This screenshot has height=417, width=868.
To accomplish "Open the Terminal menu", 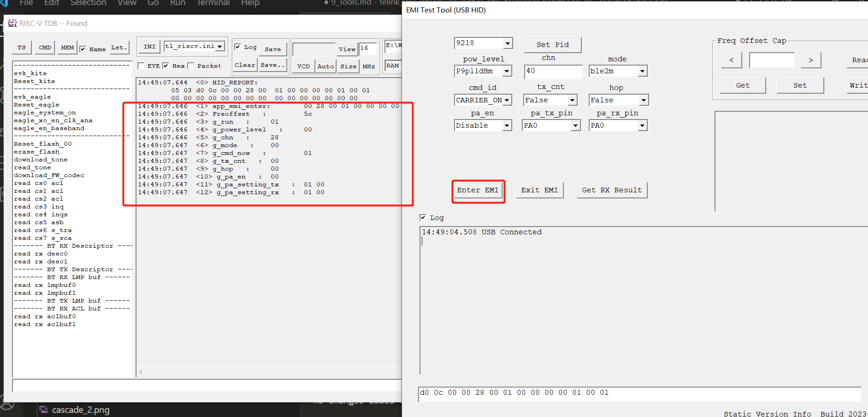I will [x=213, y=3].
